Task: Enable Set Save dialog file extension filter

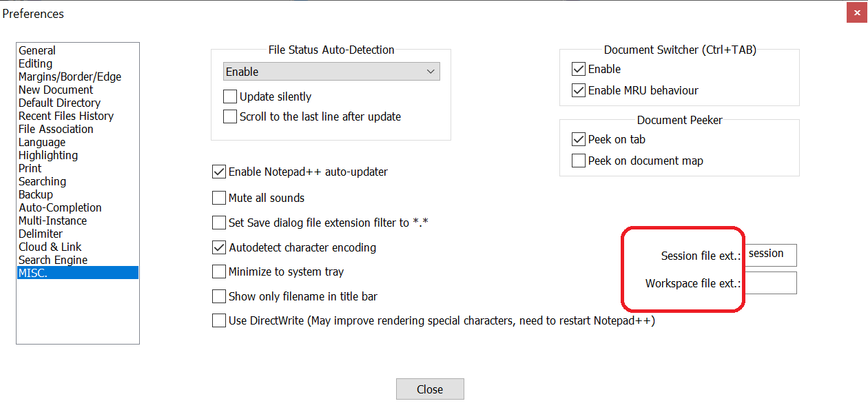Action: [219, 223]
